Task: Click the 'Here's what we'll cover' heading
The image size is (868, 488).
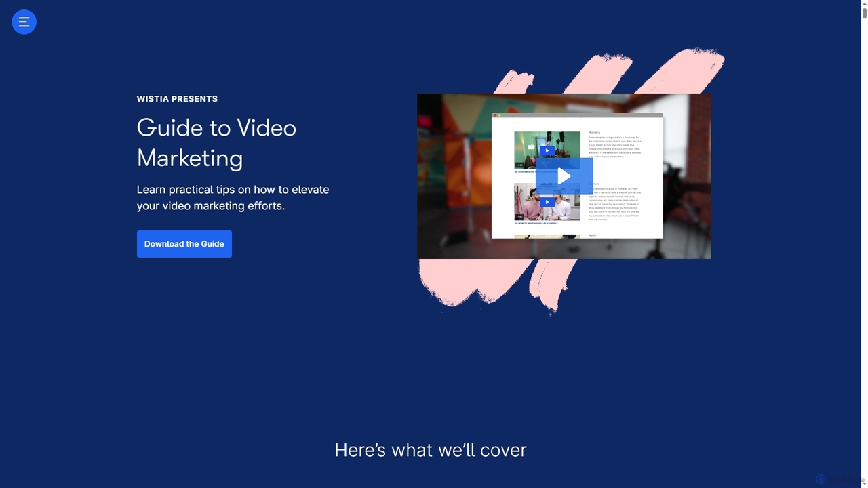Action: pos(431,450)
